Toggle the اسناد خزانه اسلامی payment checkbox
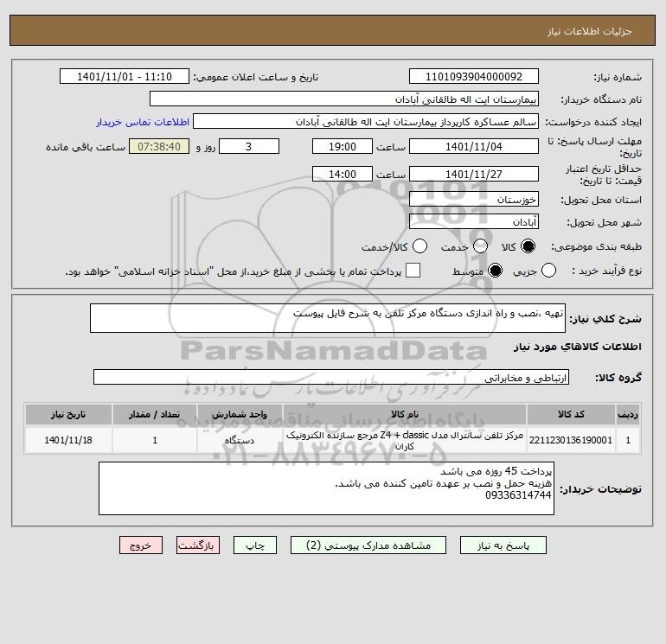Screen dimensions: 666x644 pyautogui.click(x=413, y=271)
